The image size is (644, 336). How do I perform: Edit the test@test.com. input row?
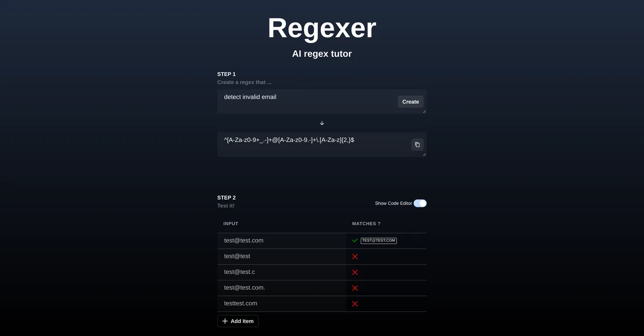point(282,288)
